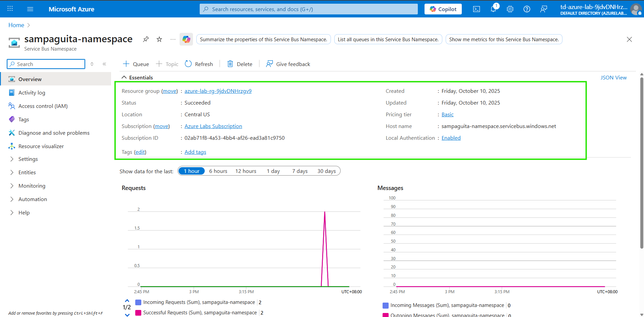Click Incoming Requests legend color swatch

(138, 302)
